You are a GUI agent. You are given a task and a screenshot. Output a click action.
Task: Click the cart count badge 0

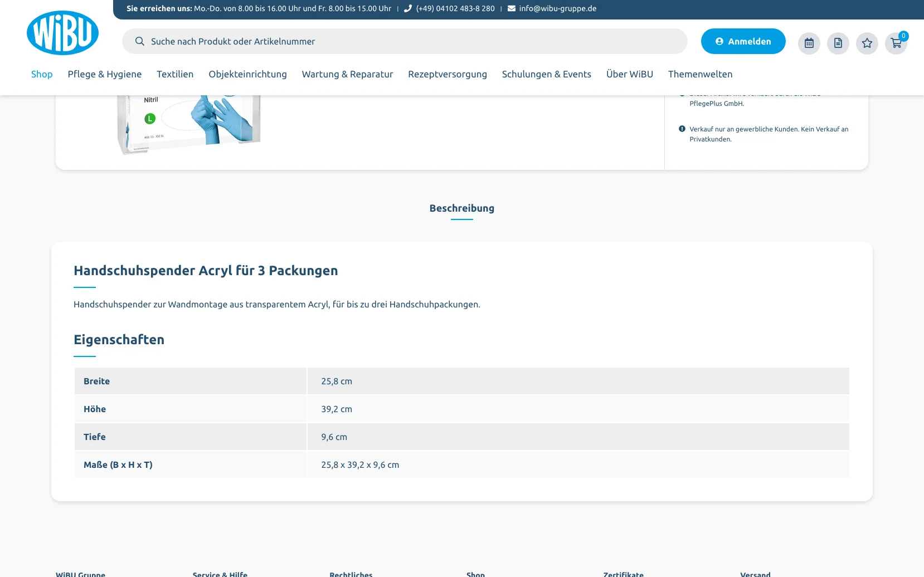click(903, 36)
